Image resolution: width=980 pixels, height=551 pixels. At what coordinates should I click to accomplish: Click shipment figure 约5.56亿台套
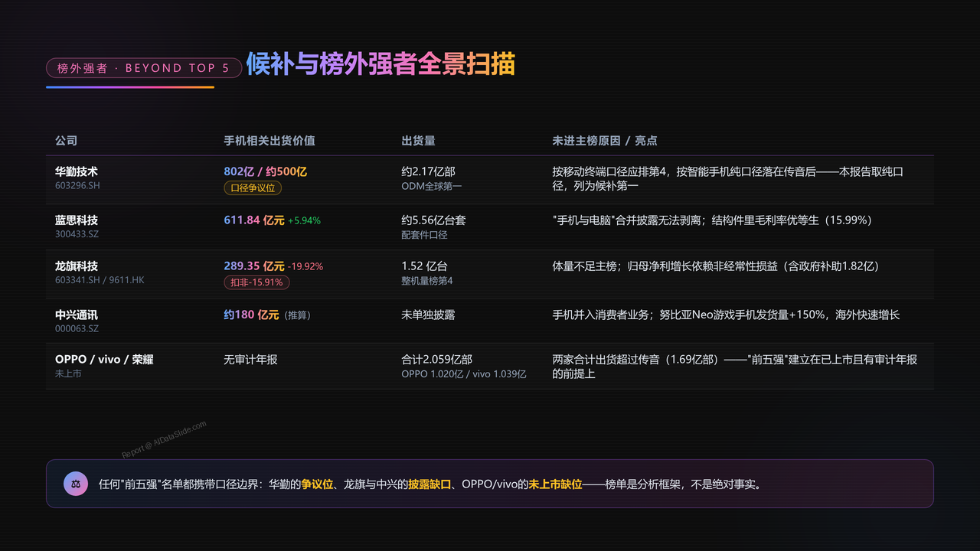click(x=433, y=220)
